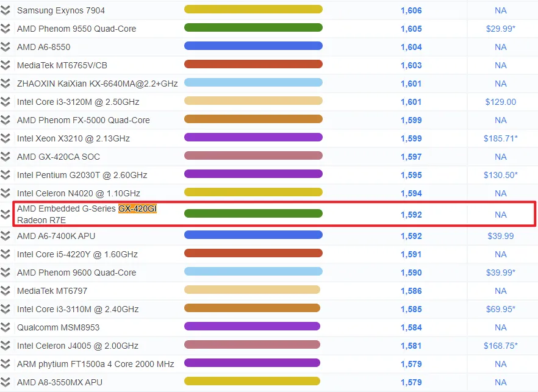Image resolution: width=538 pixels, height=392 pixels.
Task: Expand the Intel Core i3-3120M row
Action: pyautogui.click(x=6, y=102)
